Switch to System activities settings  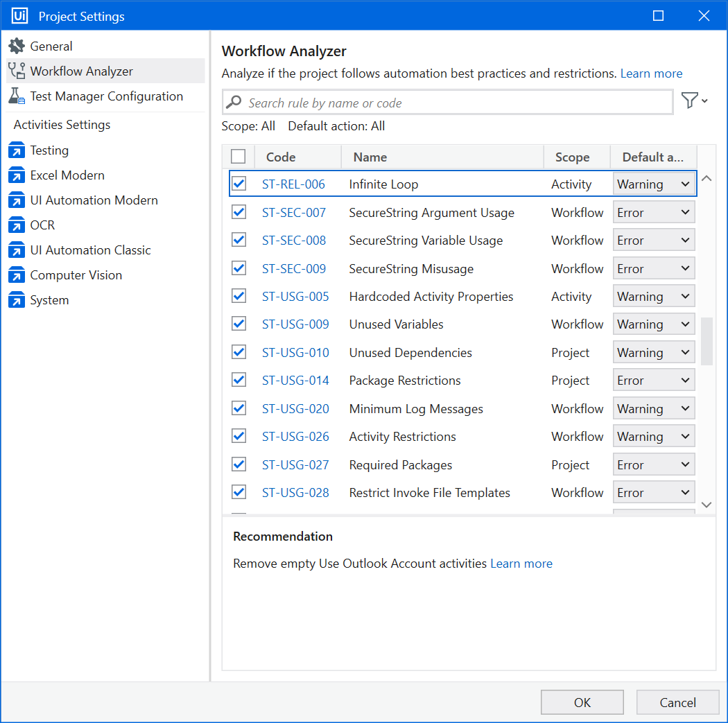[x=49, y=300]
